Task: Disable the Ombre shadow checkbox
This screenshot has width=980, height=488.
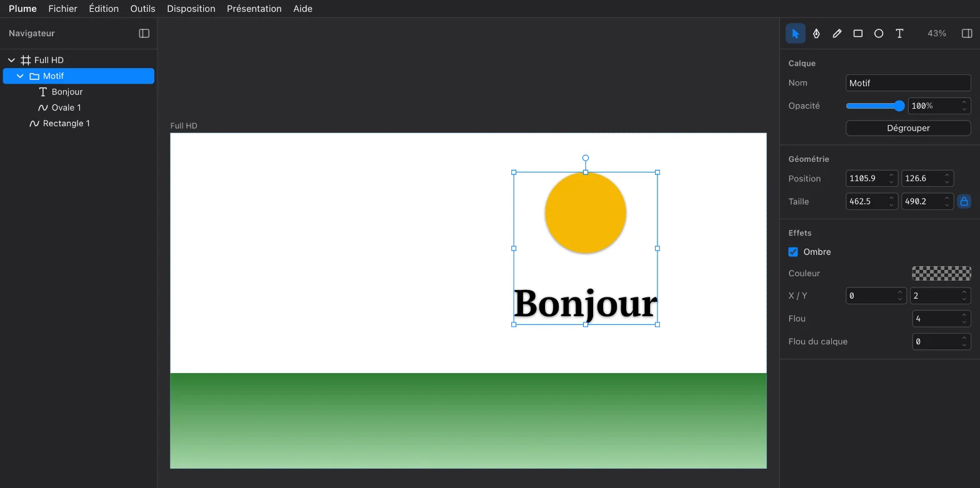Action: pyautogui.click(x=793, y=252)
